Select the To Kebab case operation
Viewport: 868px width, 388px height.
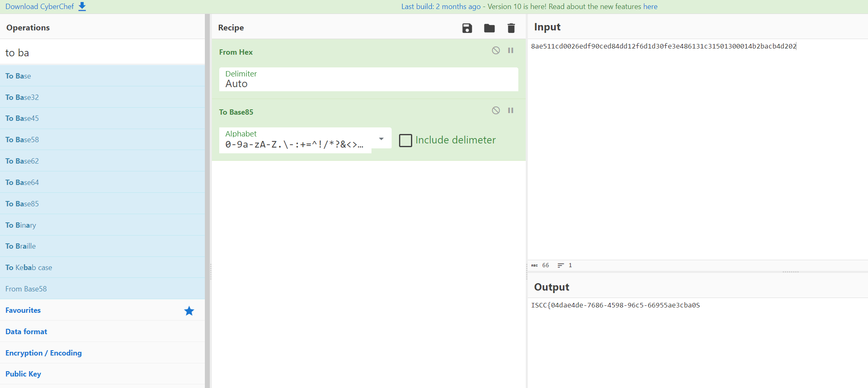click(102, 268)
